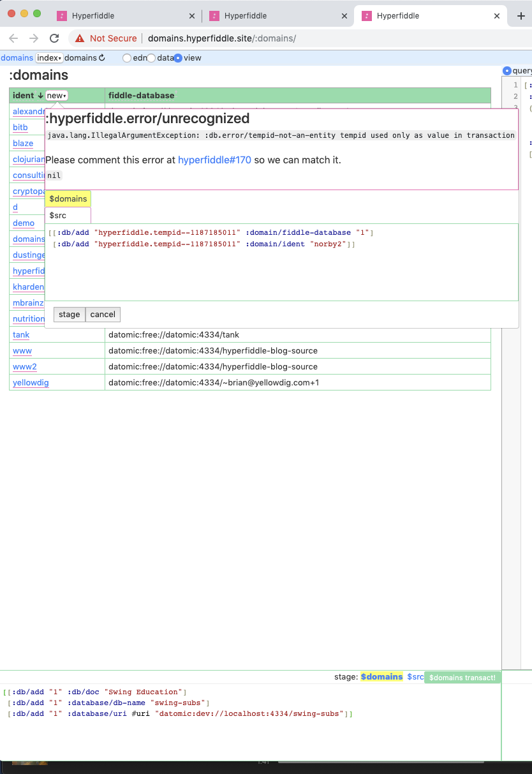This screenshot has height=774, width=532.
Task: Open the demo domain link
Action: [x=24, y=223]
